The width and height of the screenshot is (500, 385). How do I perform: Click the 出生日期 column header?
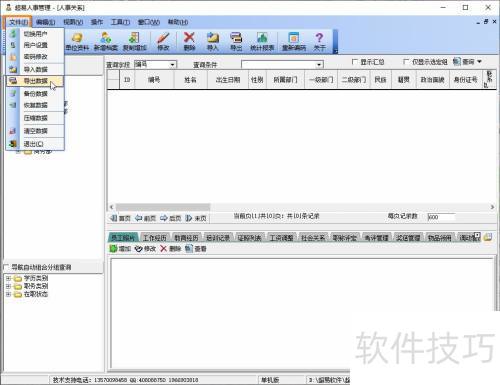coord(228,80)
